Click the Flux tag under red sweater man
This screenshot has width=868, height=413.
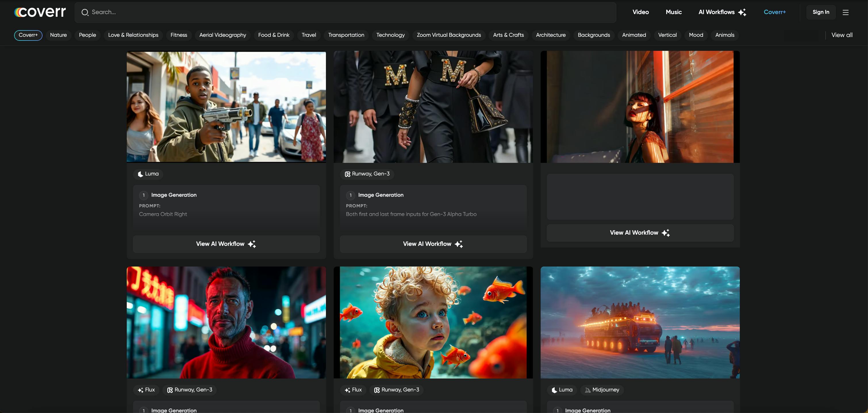click(146, 390)
